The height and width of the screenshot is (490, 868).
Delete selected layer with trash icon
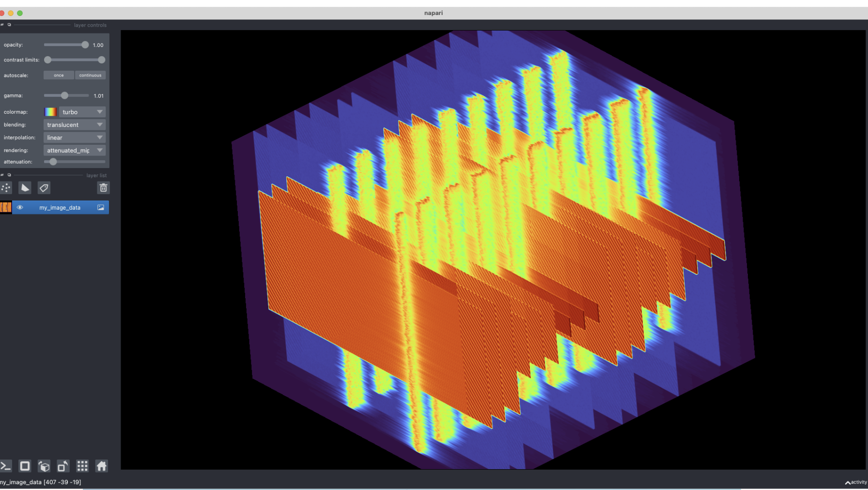(x=103, y=188)
